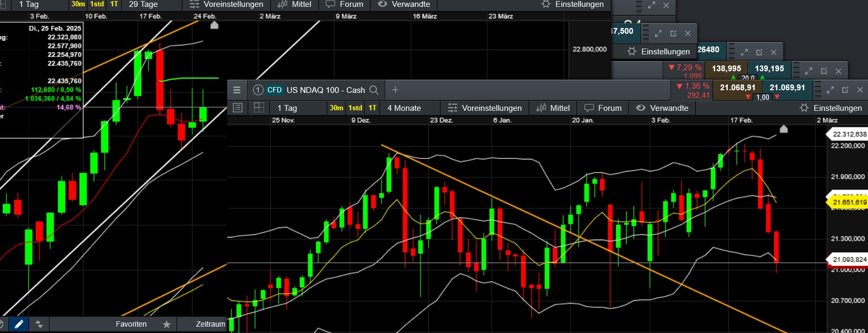Expand the window with 138,995 price
The width and height of the screenshot is (868, 333).
(x=809, y=71)
